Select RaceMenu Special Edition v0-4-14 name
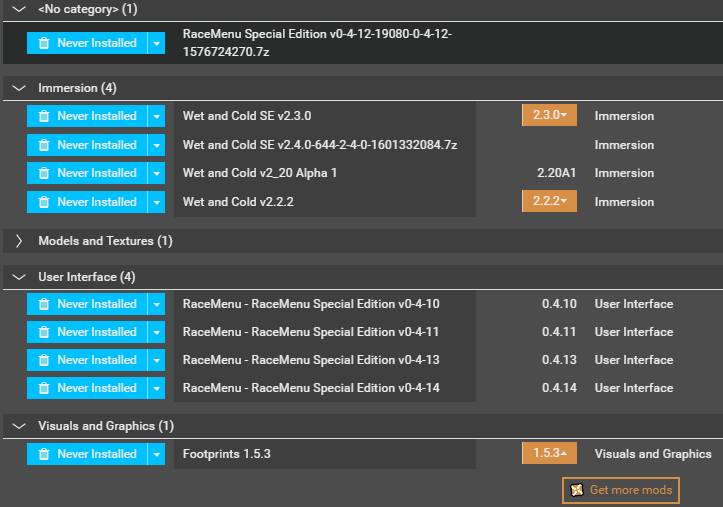Viewport: 723px width, 507px height. pyautogui.click(x=311, y=388)
